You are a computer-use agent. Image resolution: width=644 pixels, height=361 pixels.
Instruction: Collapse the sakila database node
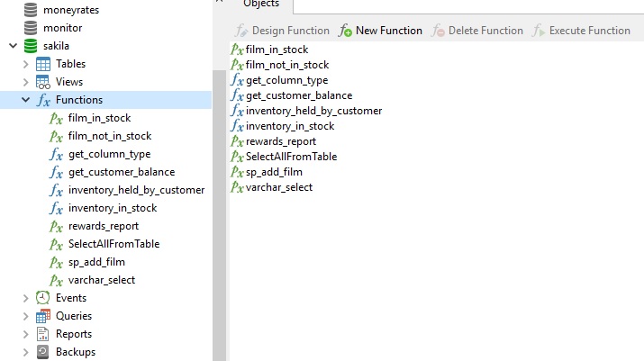[x=14, y=46]
